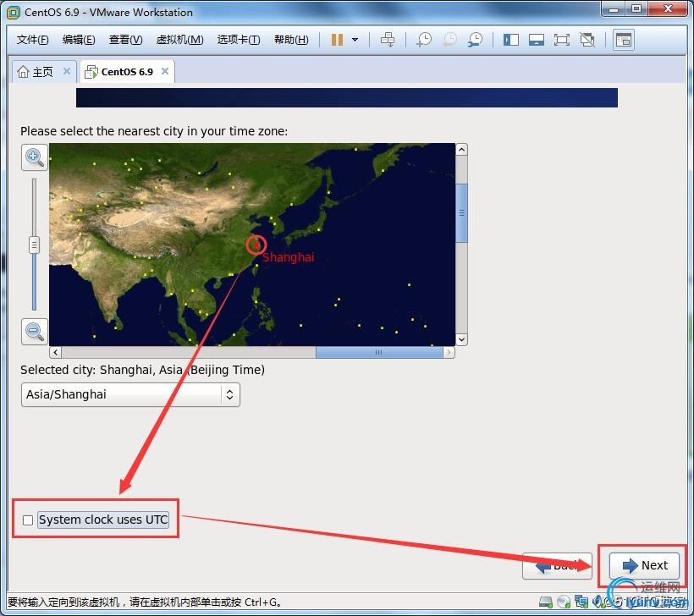Screen dimensions: 694x616
Task: Click map horizontal scrollbar left arrow
Action: pos(55,352)
